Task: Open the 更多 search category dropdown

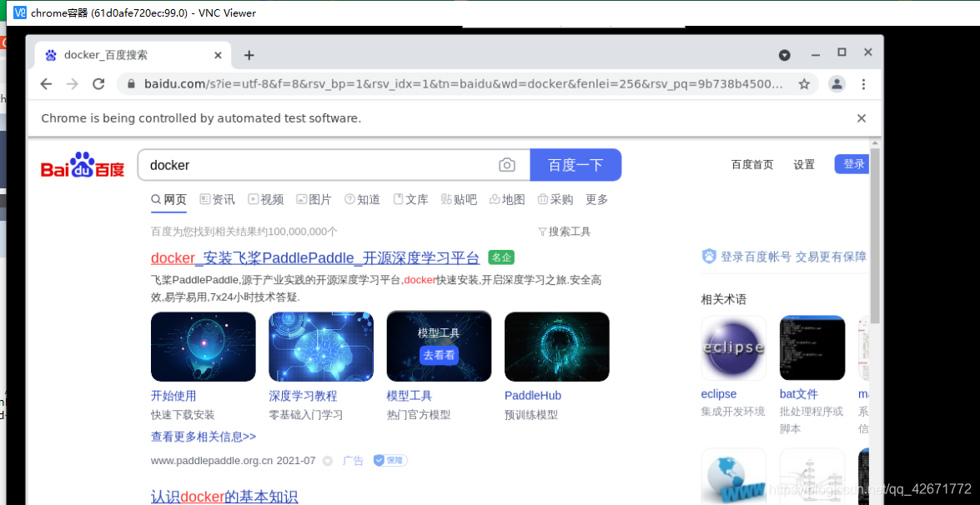Action: 596,199
